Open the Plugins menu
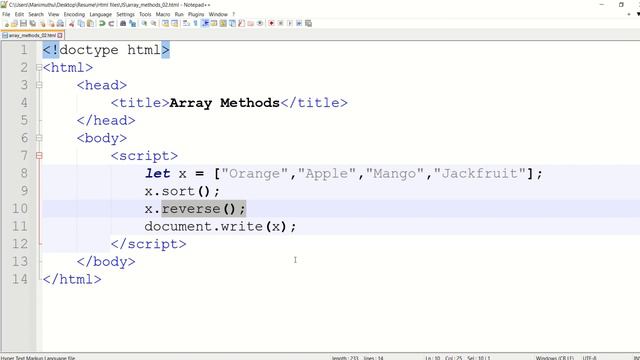 196,14
